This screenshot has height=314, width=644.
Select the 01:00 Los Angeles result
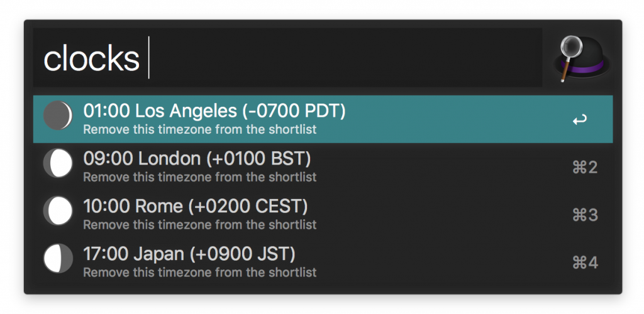214,111
